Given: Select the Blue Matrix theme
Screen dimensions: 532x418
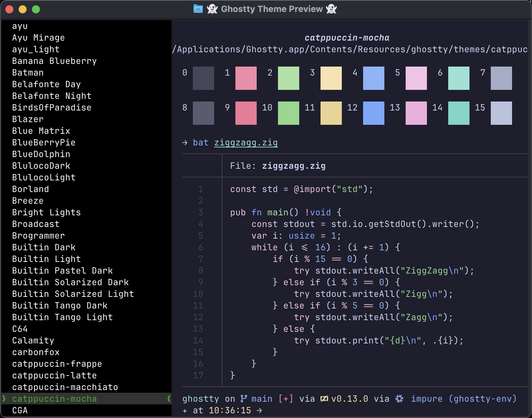Looking at the screenshot, I should pyautogui.click(x=41, y=131).
